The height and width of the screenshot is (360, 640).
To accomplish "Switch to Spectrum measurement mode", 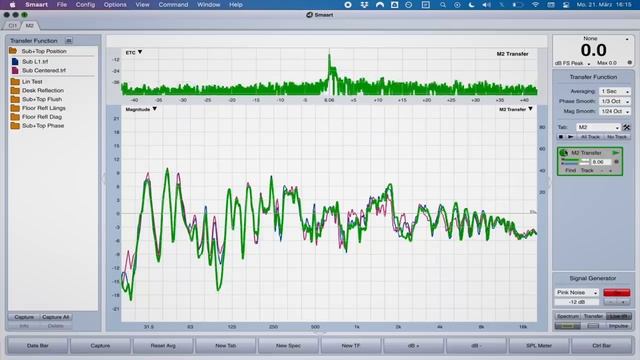I will [x=568, y=316].
